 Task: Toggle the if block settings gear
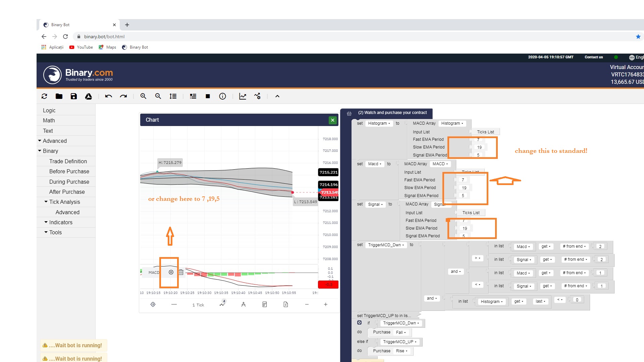click(x=359, y=322)
